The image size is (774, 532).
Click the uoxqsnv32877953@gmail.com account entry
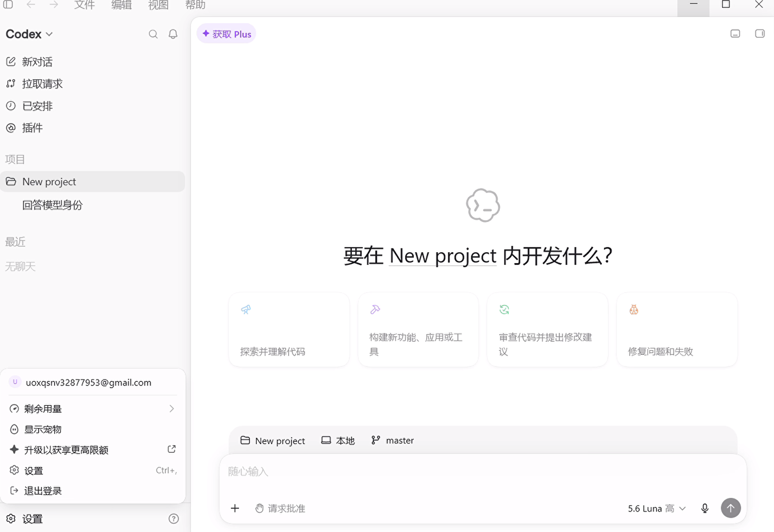(x=93, y=382)
